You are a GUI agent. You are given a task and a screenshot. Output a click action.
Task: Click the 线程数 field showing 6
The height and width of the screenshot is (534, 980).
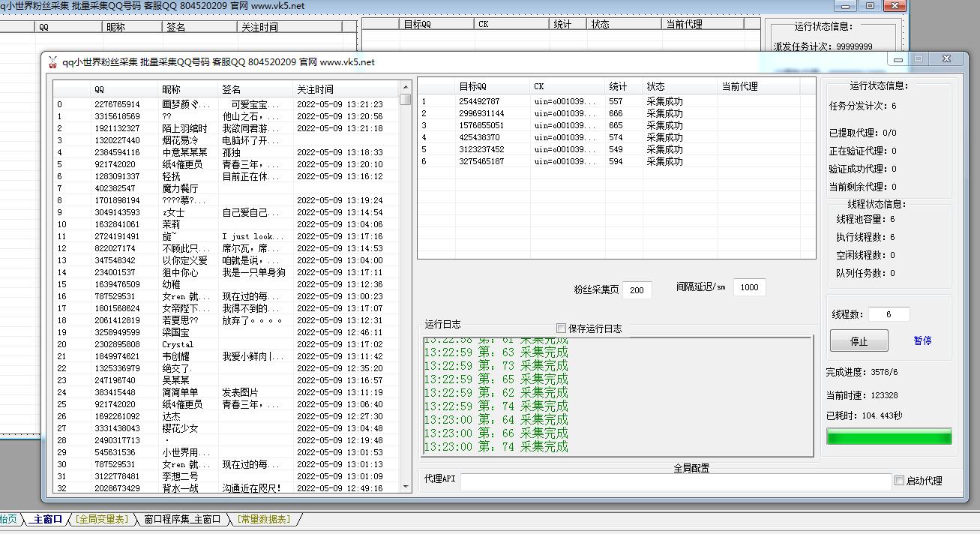[x=888, y=313]
